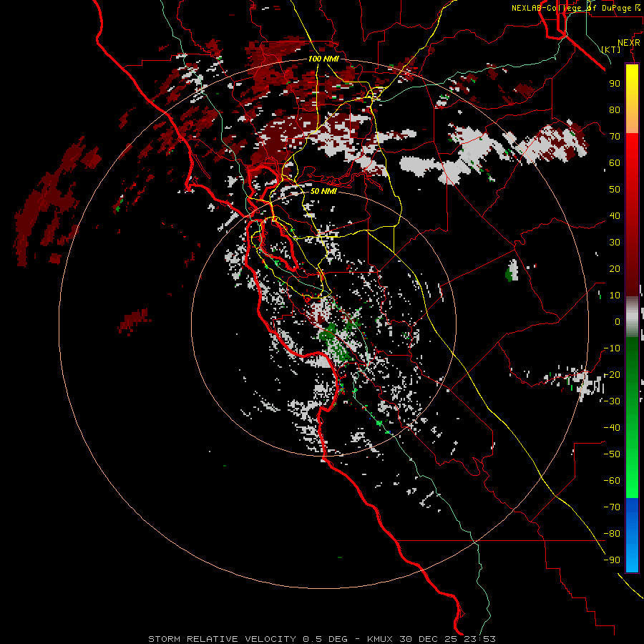The image size is (644, 644).
Task: Click the -50 scale label
Action: pyautogui.click(x=612, y=454)
